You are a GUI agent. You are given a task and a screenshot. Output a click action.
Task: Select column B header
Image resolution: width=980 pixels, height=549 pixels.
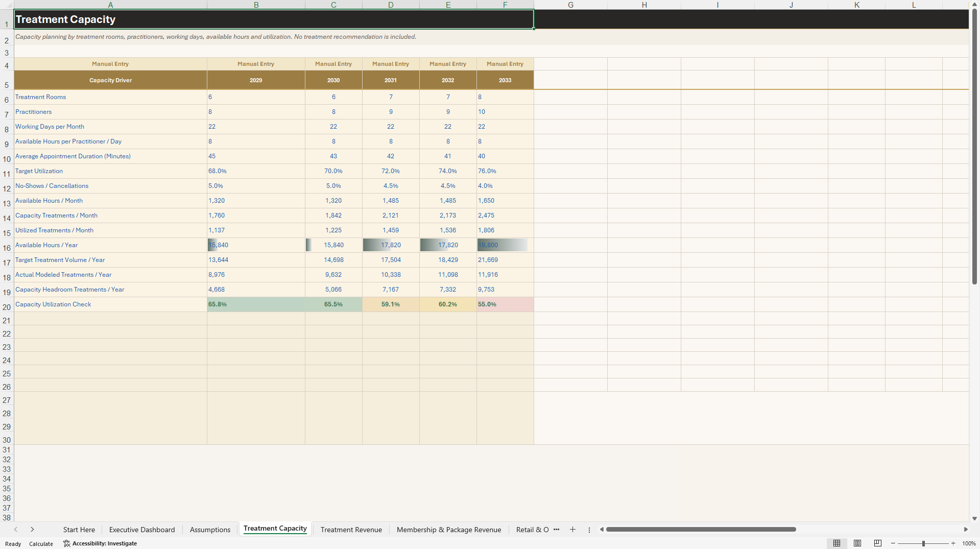(256, 5)
